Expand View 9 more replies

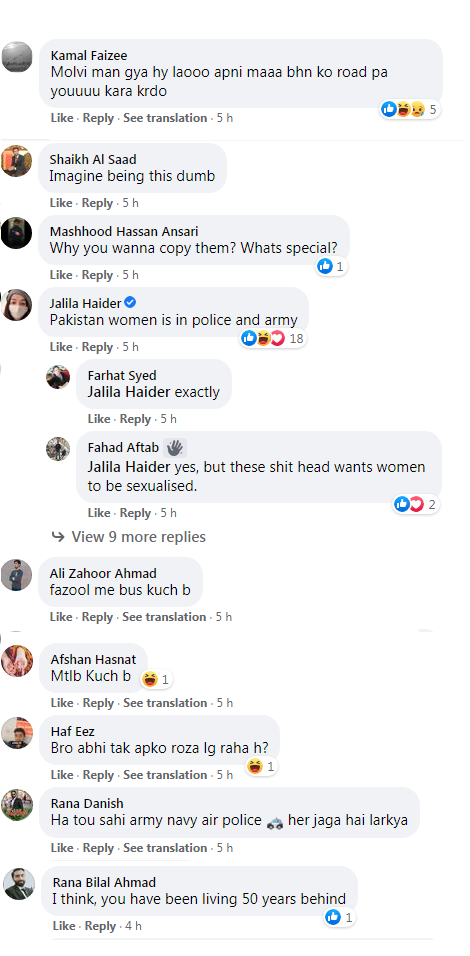[x=129, y=537]
